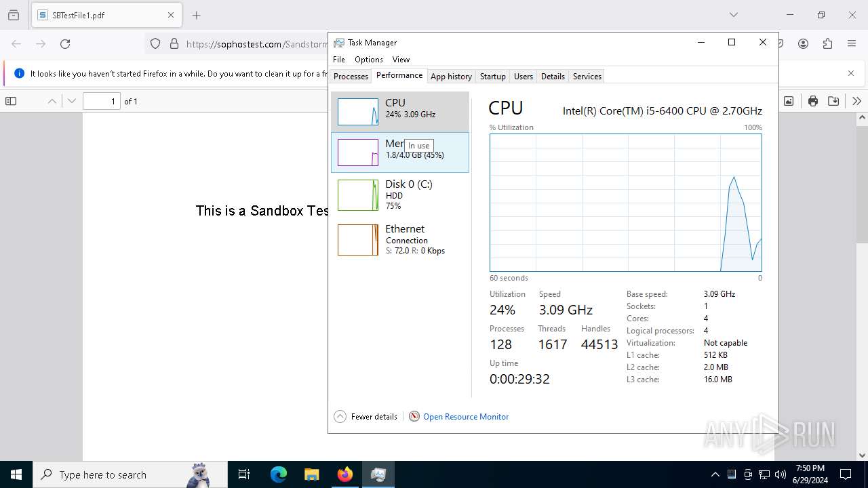Select the Memory performance item
868x488 pixels.
[400, 152]
